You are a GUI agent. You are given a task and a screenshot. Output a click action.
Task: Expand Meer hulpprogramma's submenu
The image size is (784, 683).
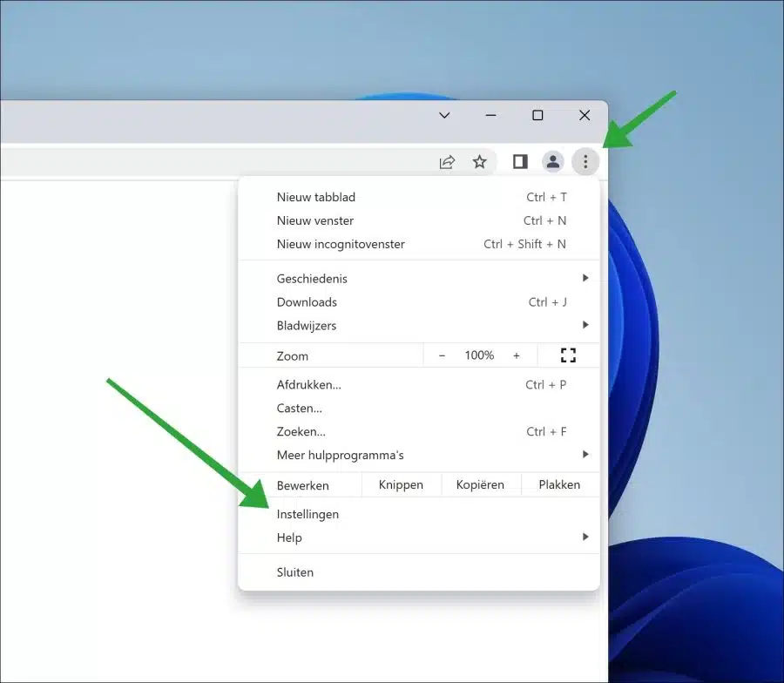point(419,455)
